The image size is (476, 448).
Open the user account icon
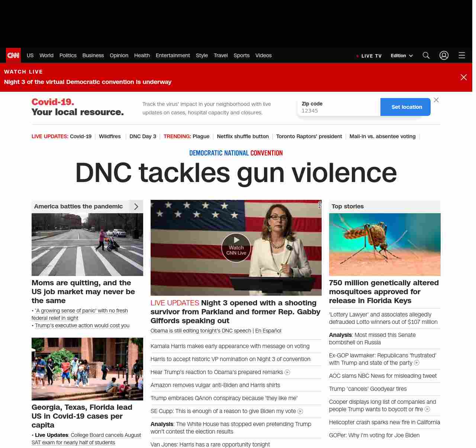444,55
